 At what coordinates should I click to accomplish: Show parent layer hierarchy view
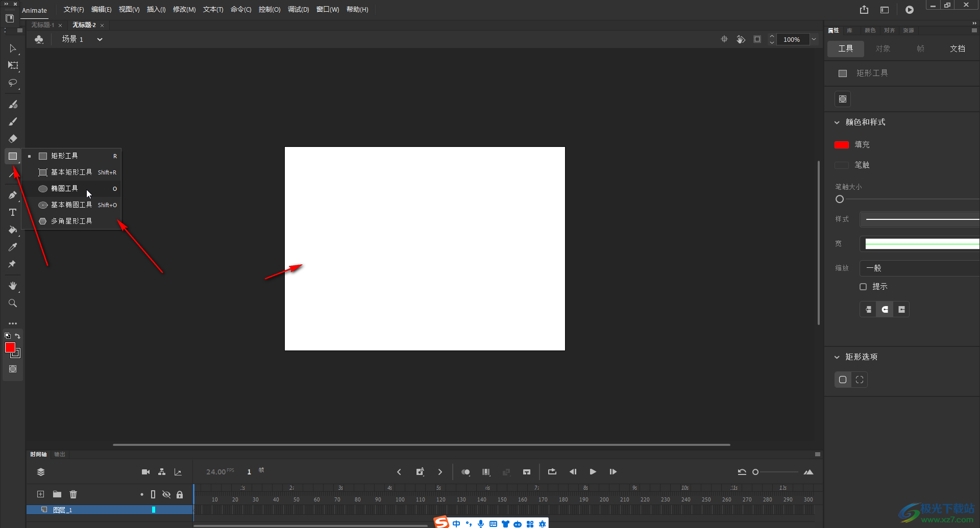tap(162, 472)
